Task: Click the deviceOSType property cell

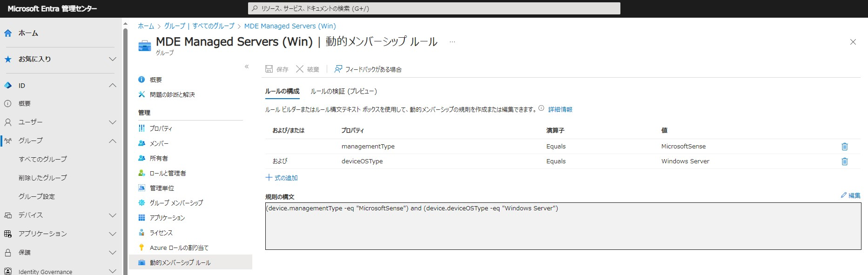Action: tap(362, 161)
